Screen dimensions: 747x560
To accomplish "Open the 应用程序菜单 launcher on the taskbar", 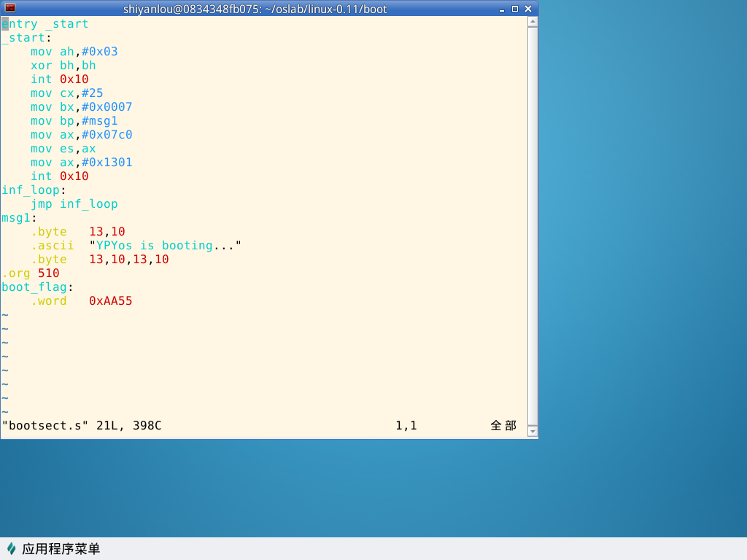I will [x=55, y=548].
